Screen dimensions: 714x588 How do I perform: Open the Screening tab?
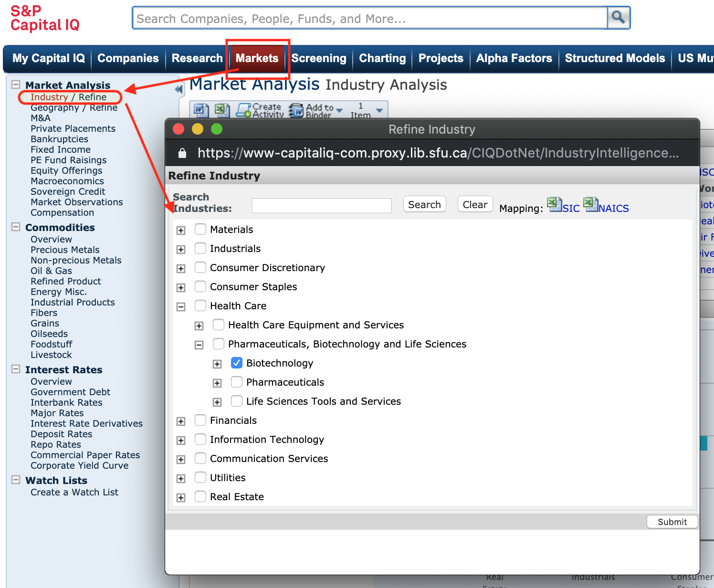(x=319, y=58)
